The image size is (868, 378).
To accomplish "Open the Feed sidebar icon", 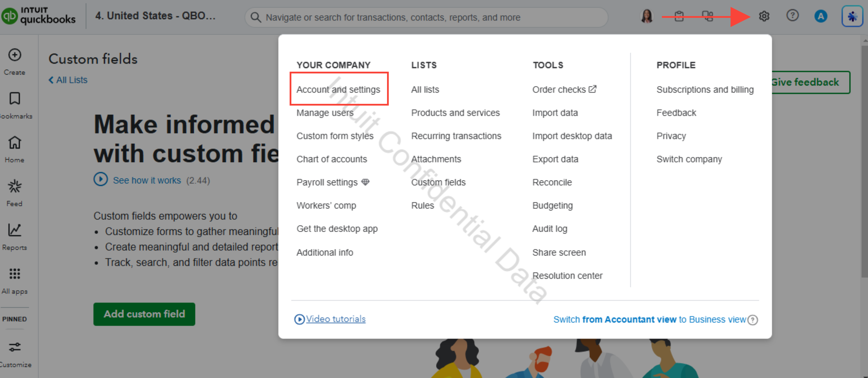I will pyautogui.click(x=15, y=186).
